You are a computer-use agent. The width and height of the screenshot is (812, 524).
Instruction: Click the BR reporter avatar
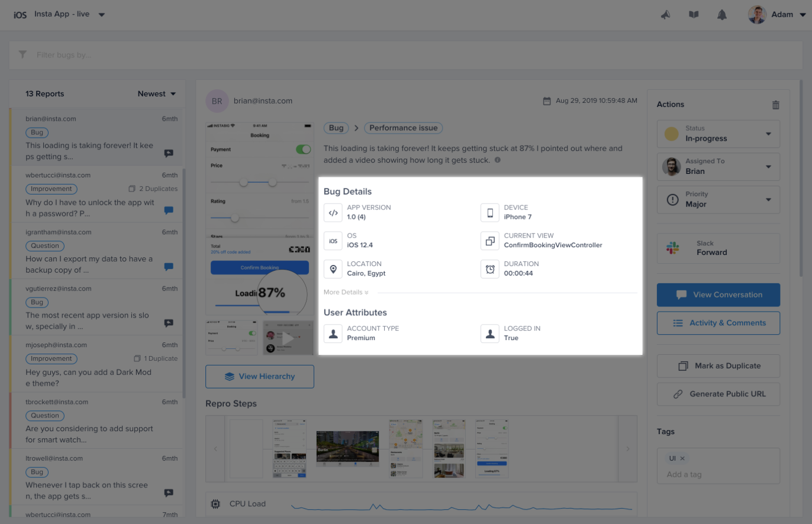click(217, 101)
